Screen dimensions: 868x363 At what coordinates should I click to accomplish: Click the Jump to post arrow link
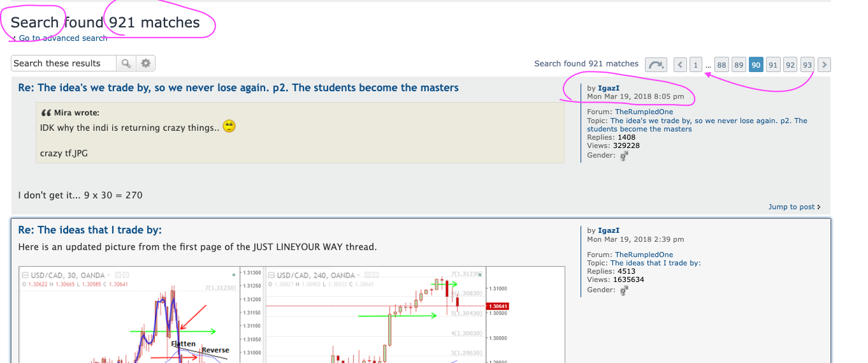[795, 207]
